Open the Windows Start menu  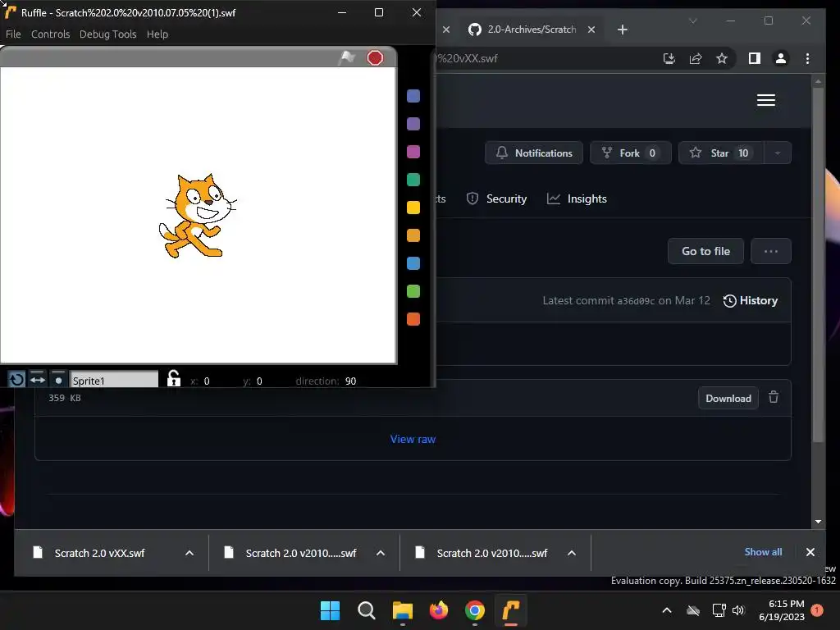pyautogui.click(x=330, y=610)
